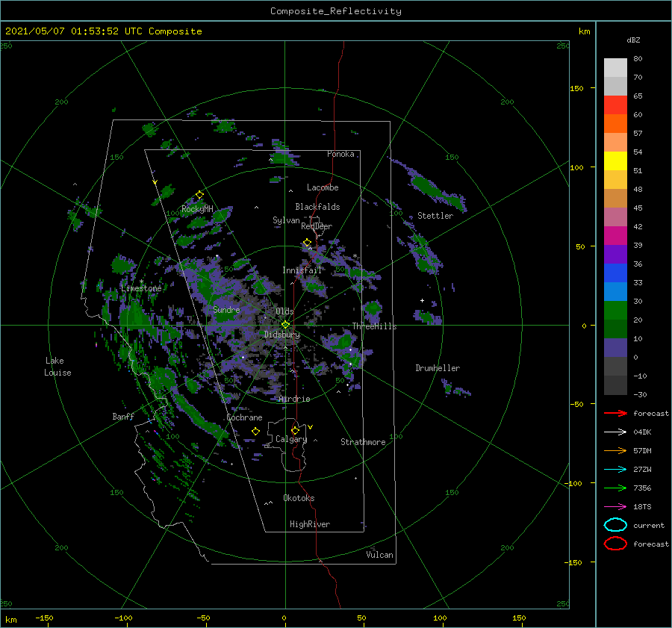Viewport: 672px width, 628px height.
Task: Click the Innisfail city label
Action: [x=302, y=270]
